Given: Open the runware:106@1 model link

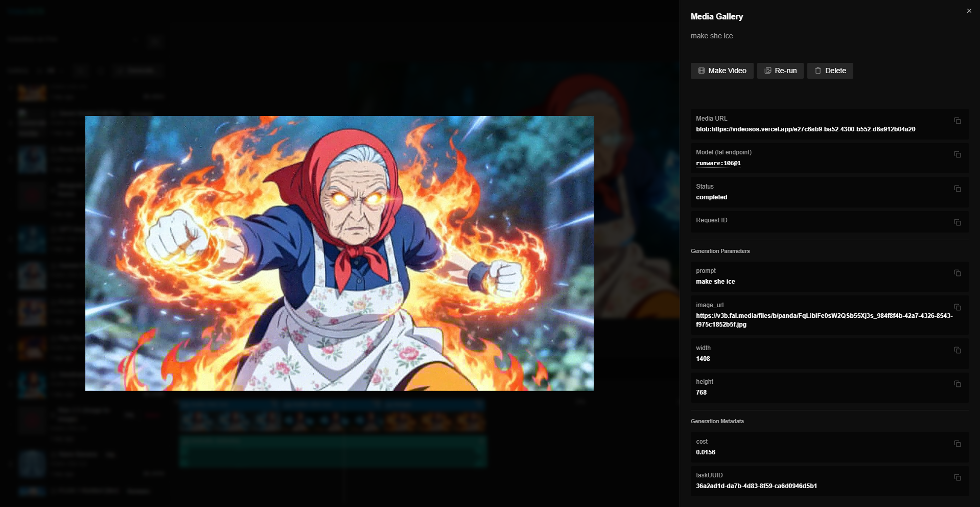Looking at the screenshot, I should click(x=718, y=164).
